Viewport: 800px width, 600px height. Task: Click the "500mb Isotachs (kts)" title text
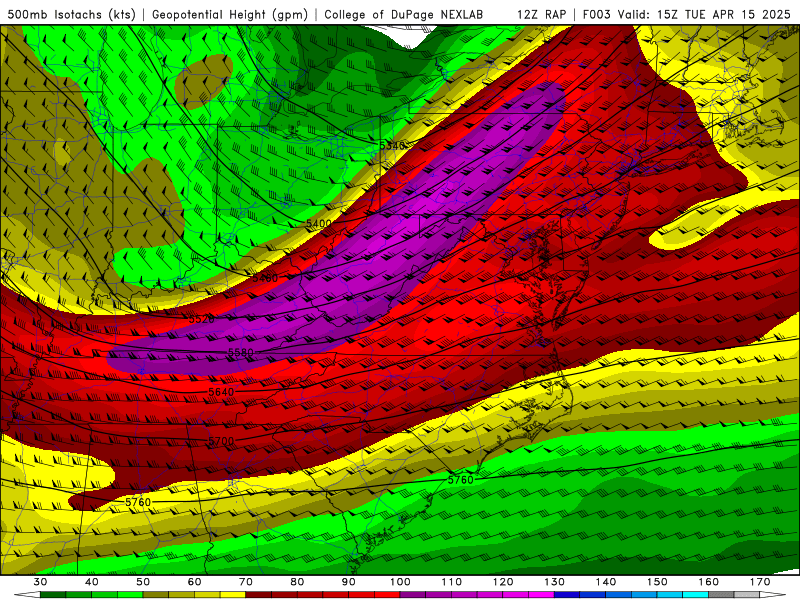tap(72, 15)
